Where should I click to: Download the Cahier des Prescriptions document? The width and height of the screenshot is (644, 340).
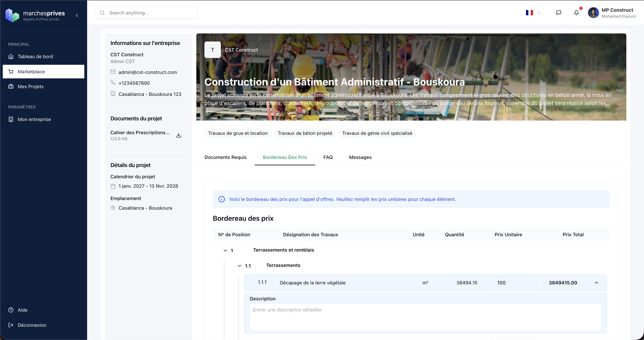point(178,135)
